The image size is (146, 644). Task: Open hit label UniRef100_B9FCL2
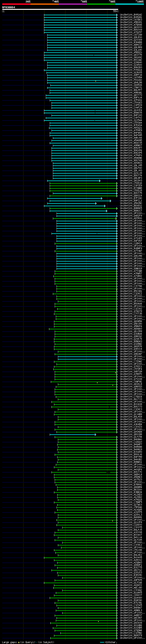131,201
